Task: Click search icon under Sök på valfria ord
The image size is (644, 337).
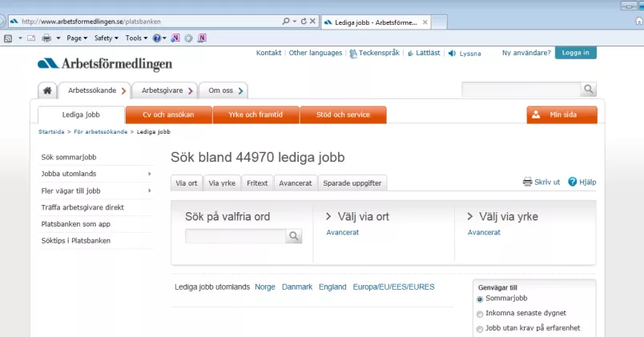Action: click(x=294, y=236)
